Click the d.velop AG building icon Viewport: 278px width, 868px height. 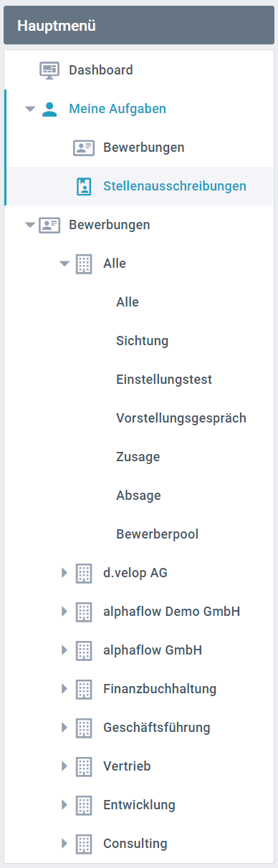tap(84, 573)
